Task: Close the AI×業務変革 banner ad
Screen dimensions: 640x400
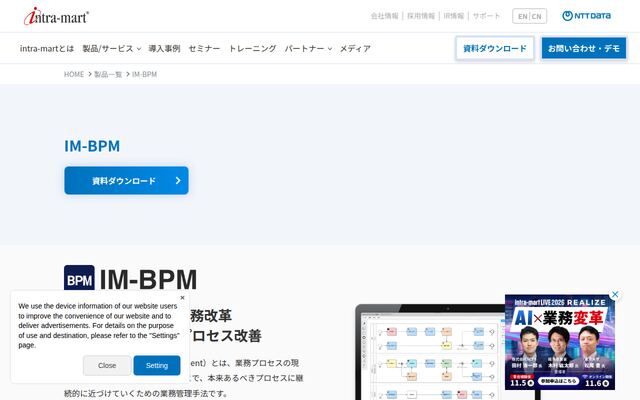Action: coord(615,294)
